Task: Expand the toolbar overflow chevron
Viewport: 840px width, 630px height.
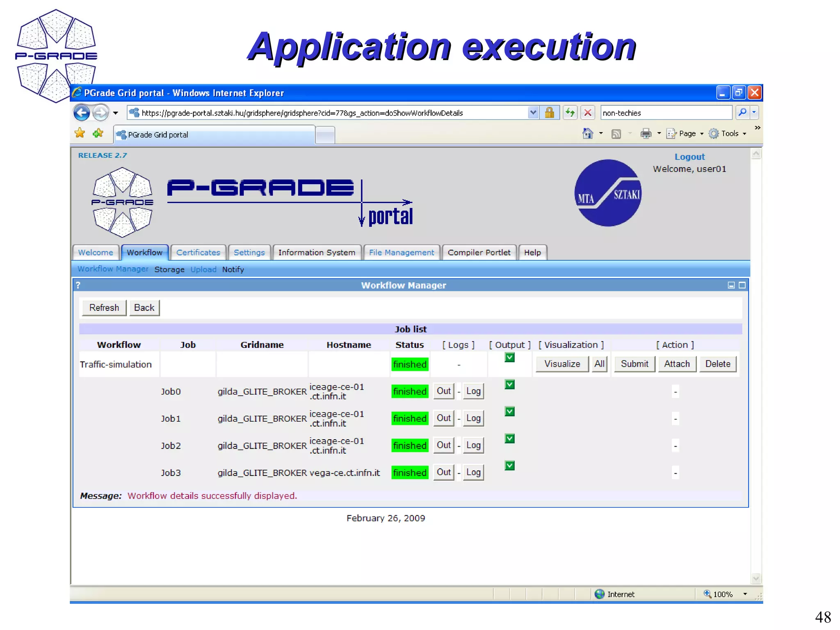Action: pos(757,128)
